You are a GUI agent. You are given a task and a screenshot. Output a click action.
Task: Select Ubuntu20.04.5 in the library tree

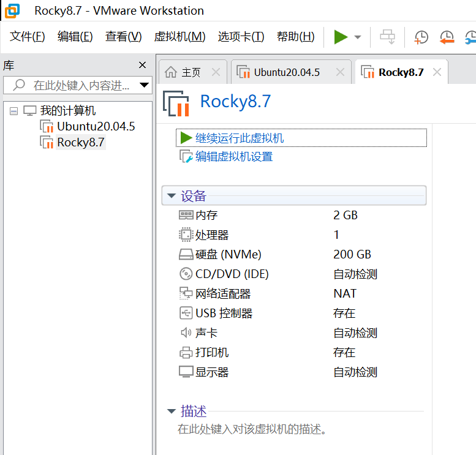[x=96, y=126]
